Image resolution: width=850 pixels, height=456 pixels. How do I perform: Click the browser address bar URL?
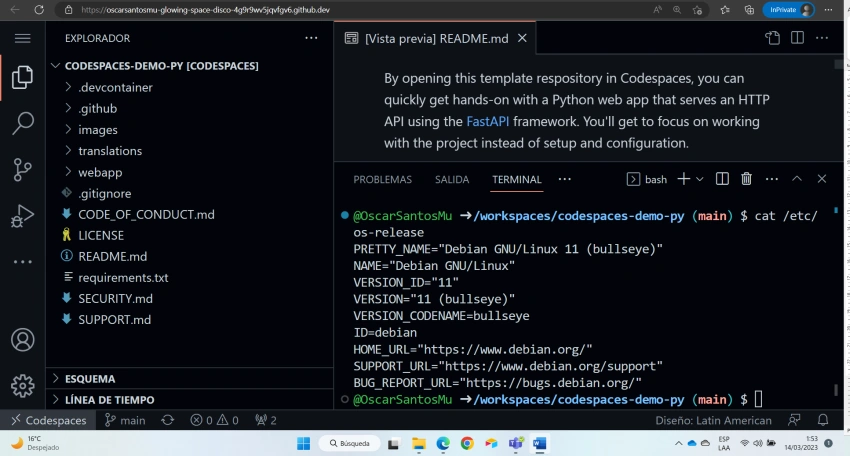point(205,10)
